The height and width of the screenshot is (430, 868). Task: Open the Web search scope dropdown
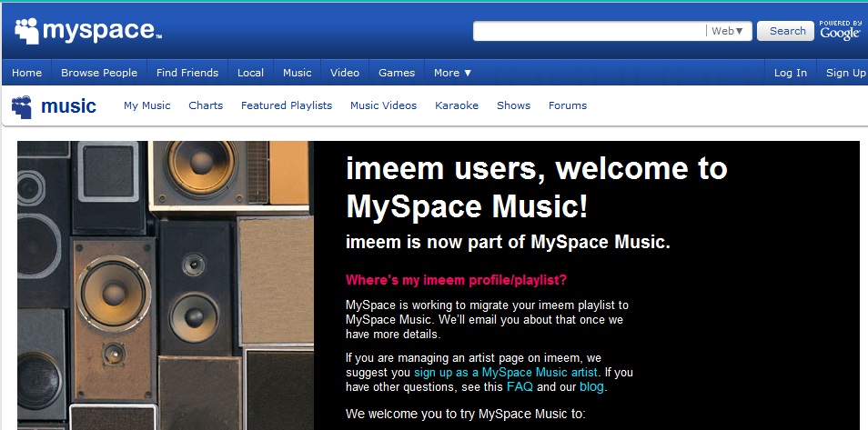click(x=728, y=31)
